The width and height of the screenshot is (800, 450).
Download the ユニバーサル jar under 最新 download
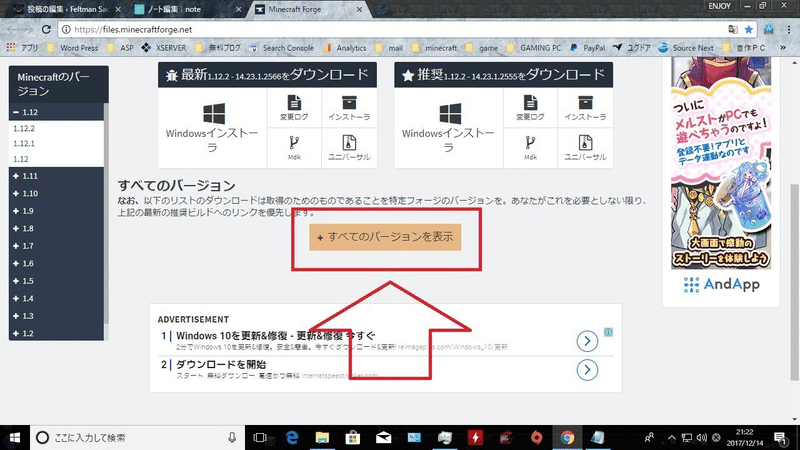[x=349, y=148]
